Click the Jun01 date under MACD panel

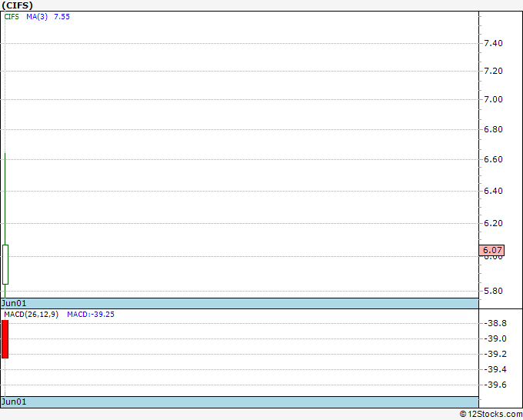click(14, 402)
